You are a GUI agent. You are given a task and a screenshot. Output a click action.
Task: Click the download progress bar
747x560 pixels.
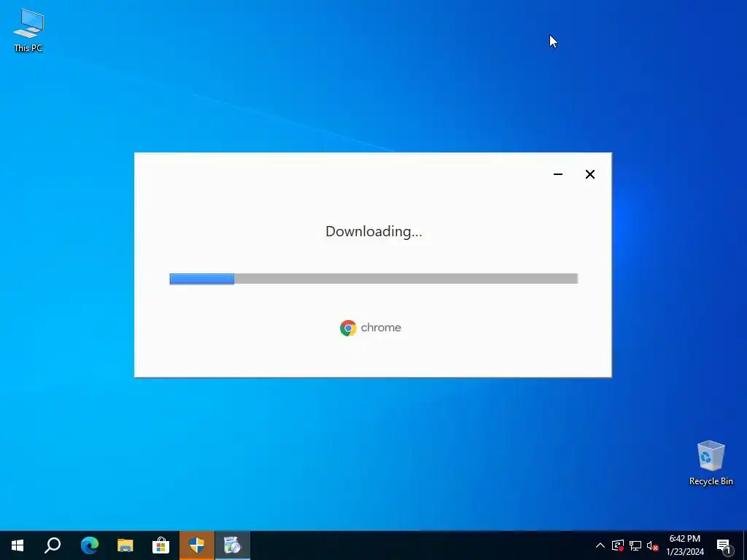(x=373, y=279)
